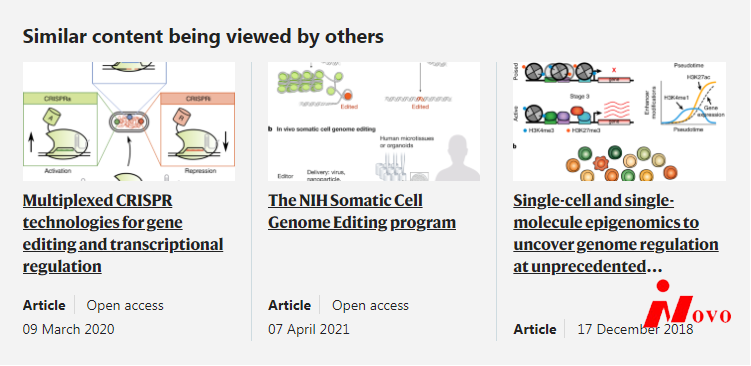
Task: Click the '09 March 2020' date
Action: pyautogui.click(x=68, y=329)
